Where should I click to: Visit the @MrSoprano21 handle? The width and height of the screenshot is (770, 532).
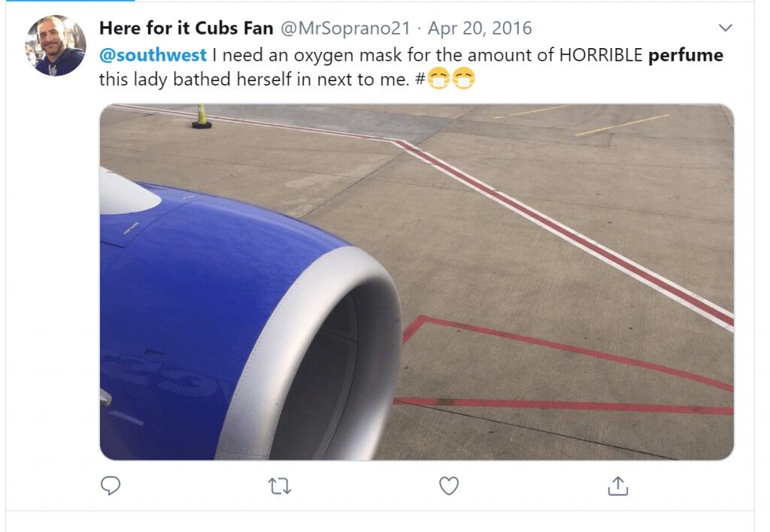[x=344, y=29]
